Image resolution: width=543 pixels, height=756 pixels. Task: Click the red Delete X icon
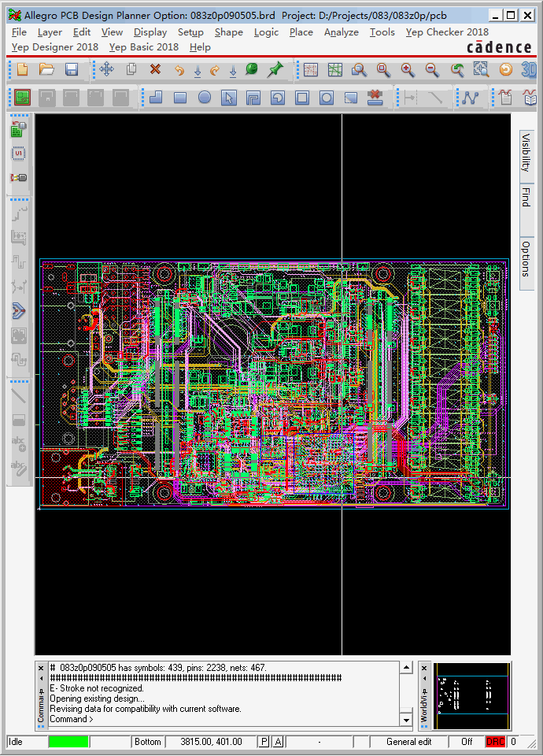pyautogui.click(x=155, y=70)
